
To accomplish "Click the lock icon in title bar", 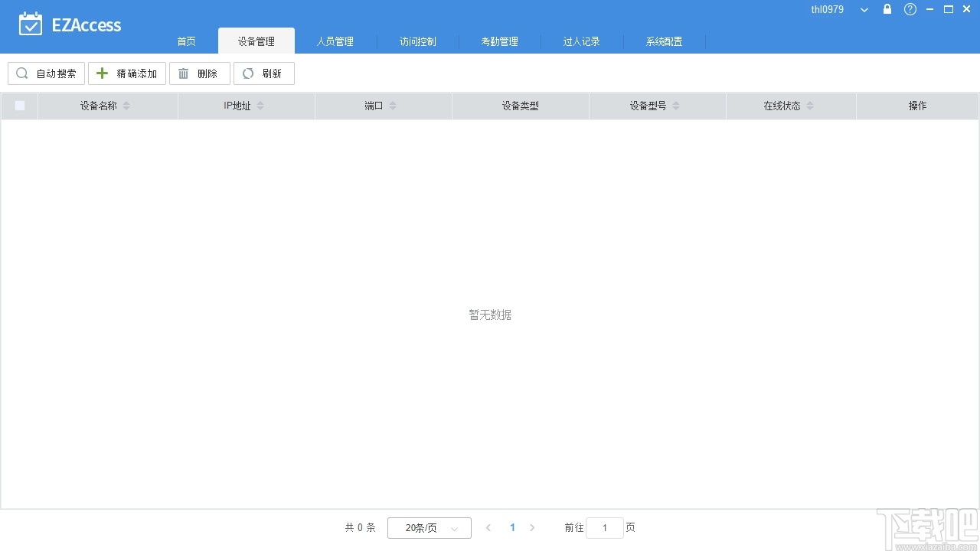I will click(x=887, y=9).
